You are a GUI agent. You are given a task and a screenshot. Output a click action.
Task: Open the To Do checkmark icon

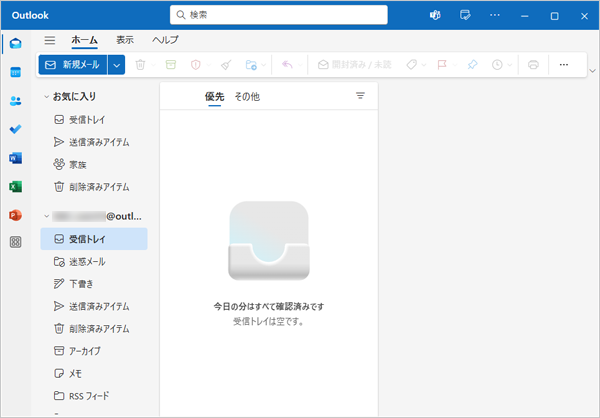[16, 129]
